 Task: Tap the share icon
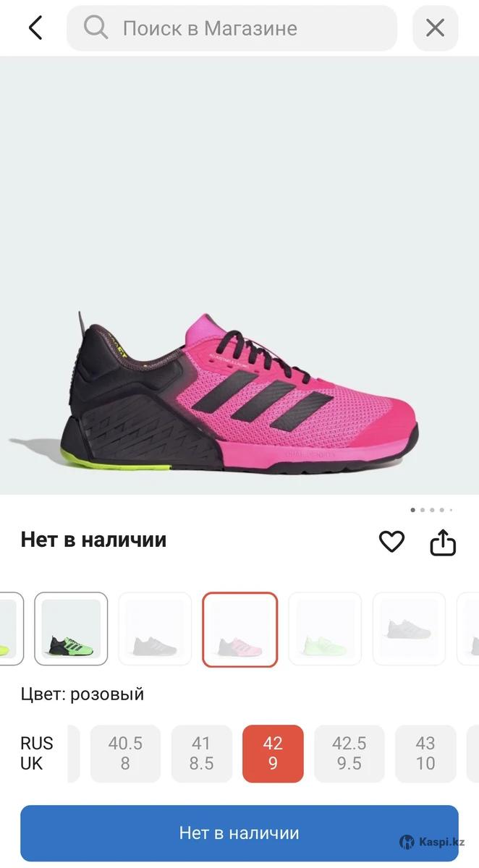443,541
